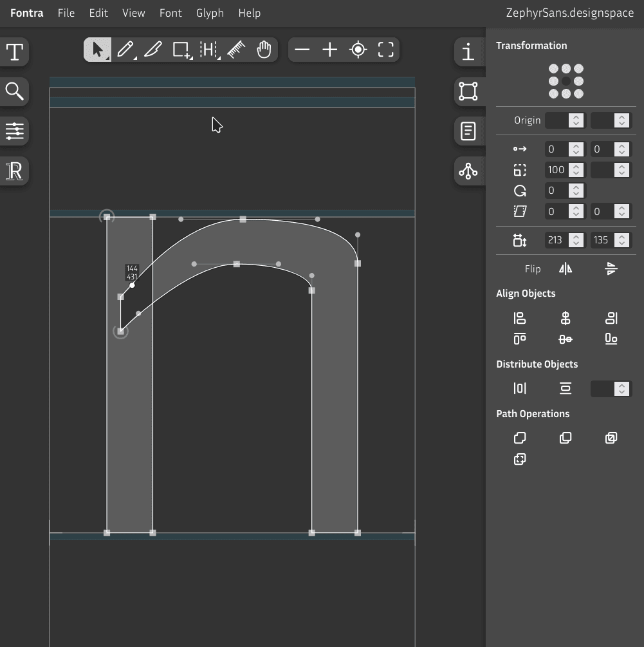
Task: Align objects to the left
Action: [x=520, y=318]
